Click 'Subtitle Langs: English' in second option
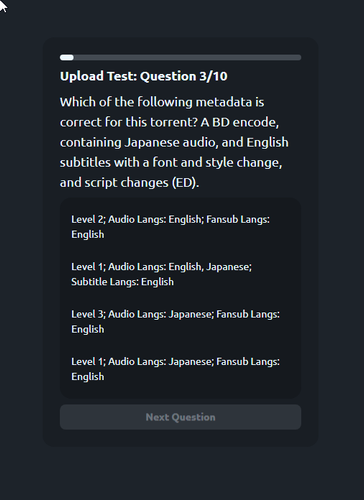 coord(122,282)
